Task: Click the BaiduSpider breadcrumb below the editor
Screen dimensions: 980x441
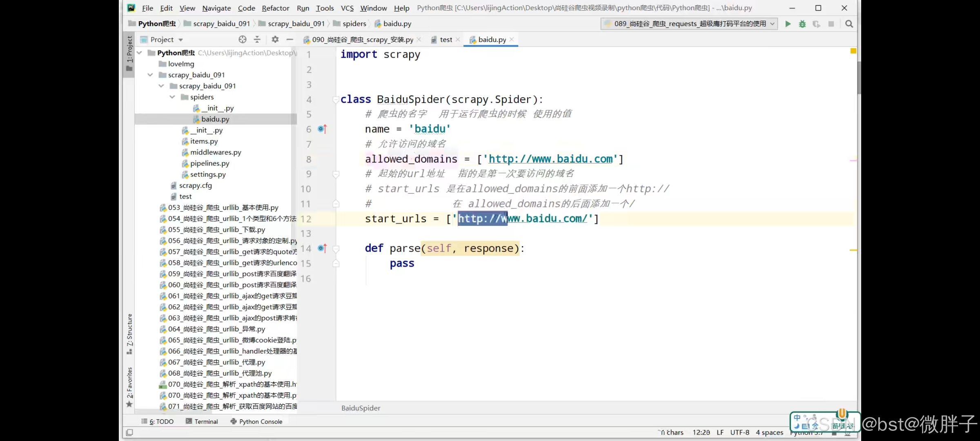Action: coord(361,408)
